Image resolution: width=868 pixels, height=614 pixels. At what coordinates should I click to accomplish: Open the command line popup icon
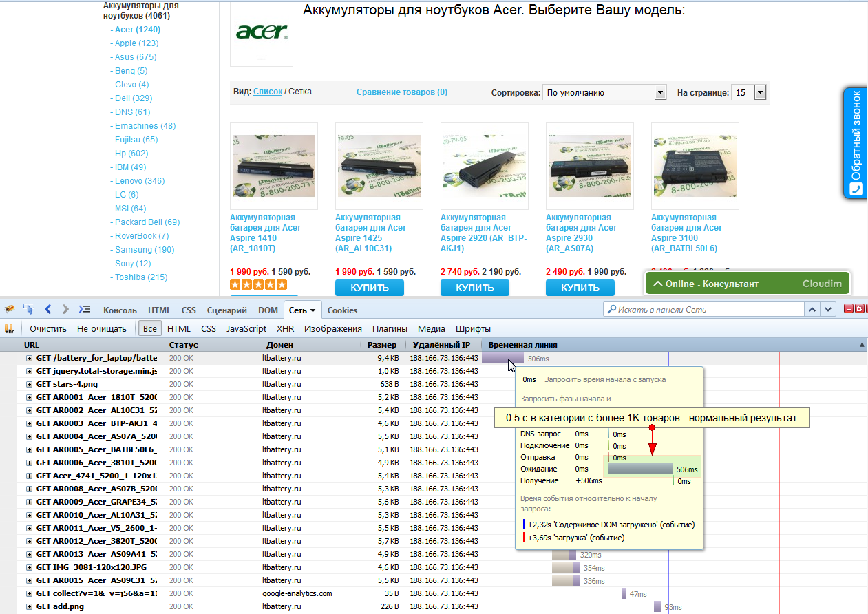coord(85,309)
